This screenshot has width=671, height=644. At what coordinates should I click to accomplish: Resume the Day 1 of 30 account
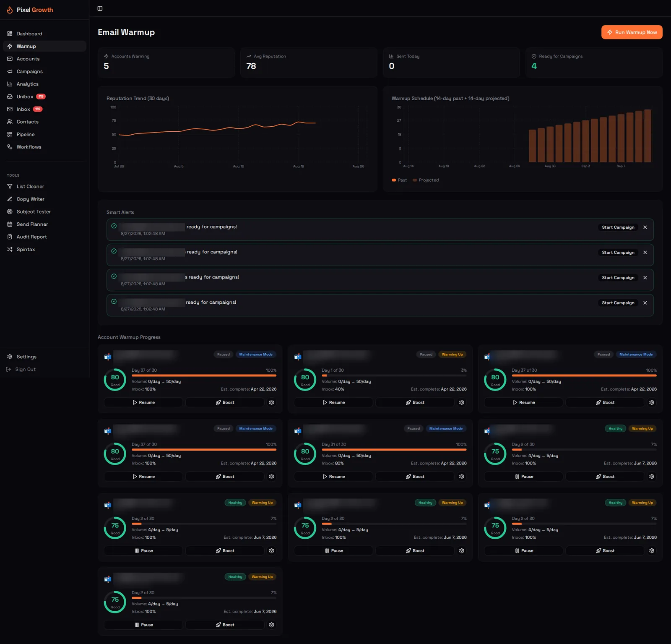(333, 402)
